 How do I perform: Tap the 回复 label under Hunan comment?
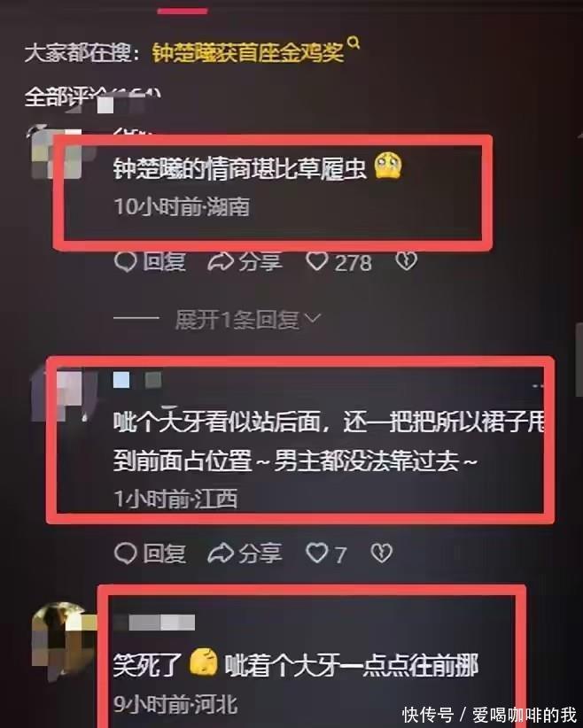coord(164,262)
